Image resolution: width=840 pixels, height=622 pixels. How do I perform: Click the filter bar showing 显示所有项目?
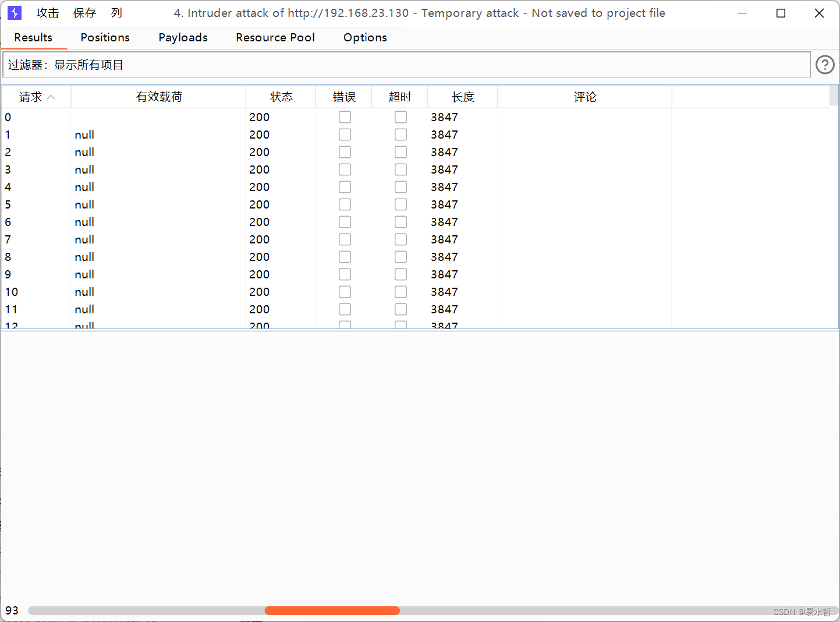(x=406, y=65)
